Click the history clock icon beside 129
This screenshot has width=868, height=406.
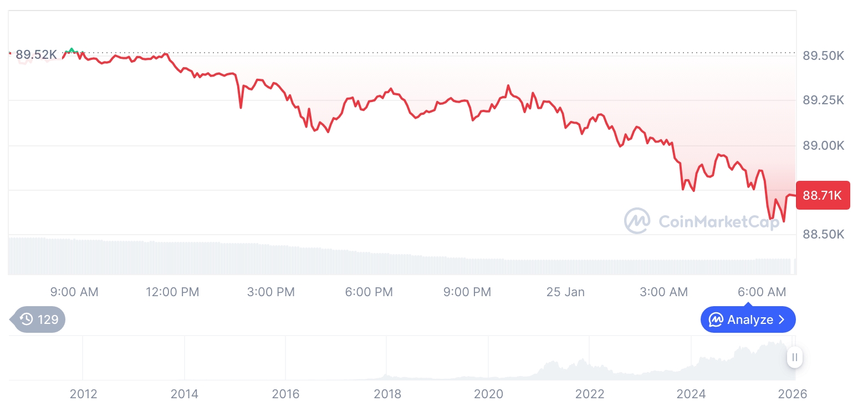pyautogui.click(x=26, y=319)
